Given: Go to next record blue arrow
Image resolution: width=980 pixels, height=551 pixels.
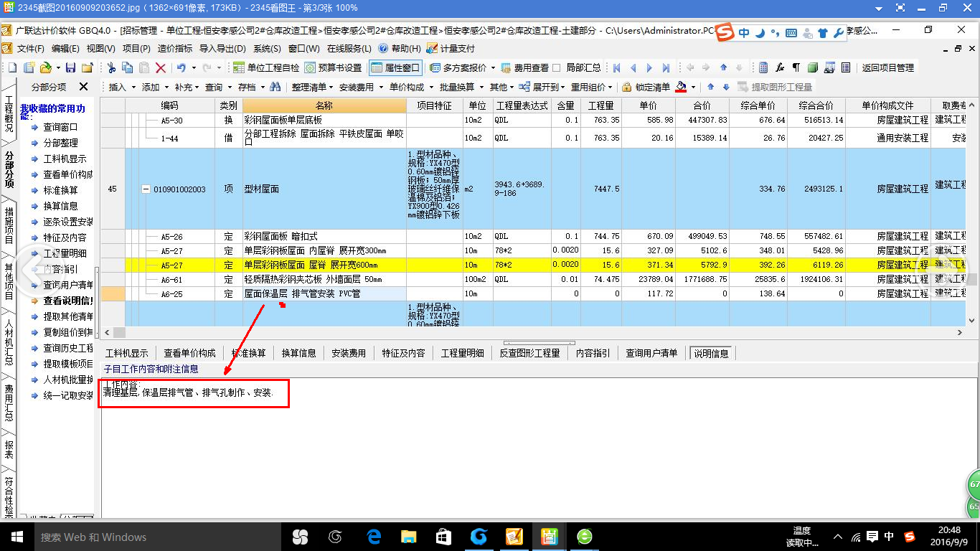Looking at the screenshot, I should pyautogui.click(x=649, y=67).
